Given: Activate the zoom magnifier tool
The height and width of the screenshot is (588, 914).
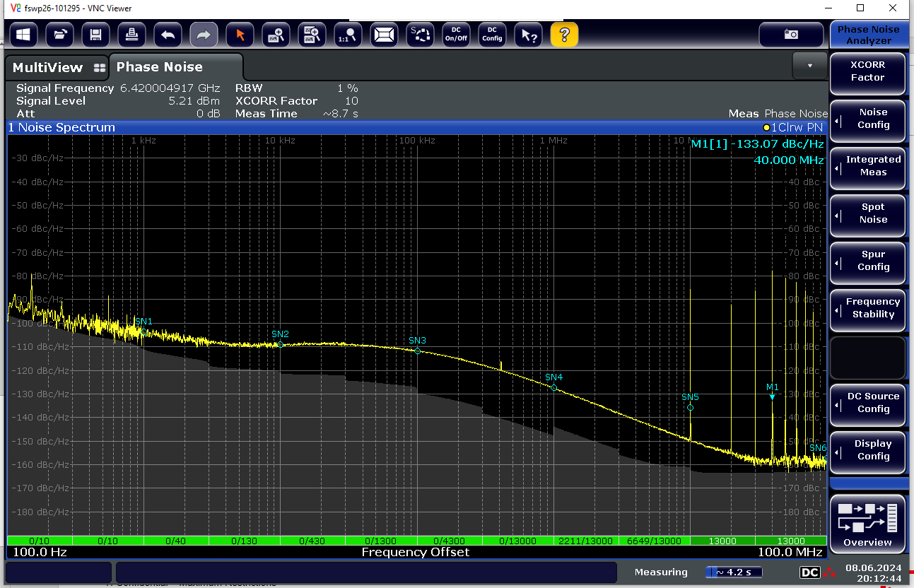Looking at the screenshot, I should coord(276,35).
